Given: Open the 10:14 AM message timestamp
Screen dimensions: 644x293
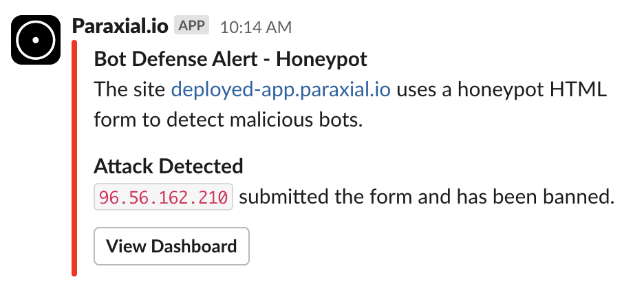Looking at the screenshot, I should (256, 28).
